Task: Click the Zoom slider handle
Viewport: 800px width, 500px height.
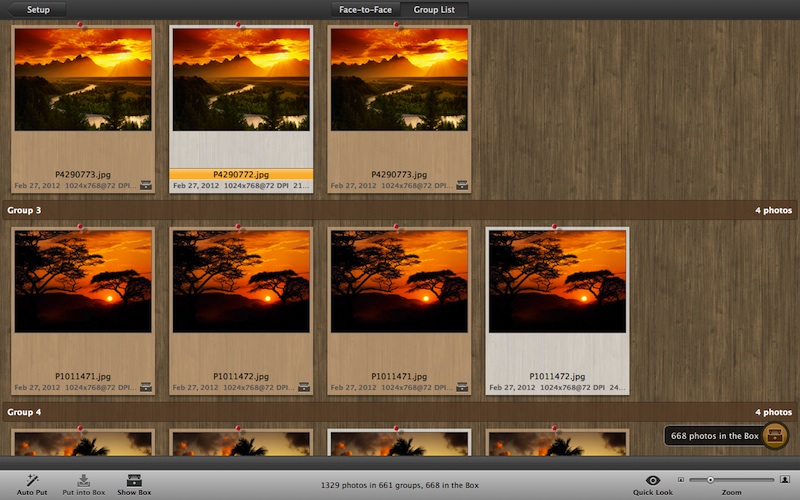Action: click(x=711, y=480)
